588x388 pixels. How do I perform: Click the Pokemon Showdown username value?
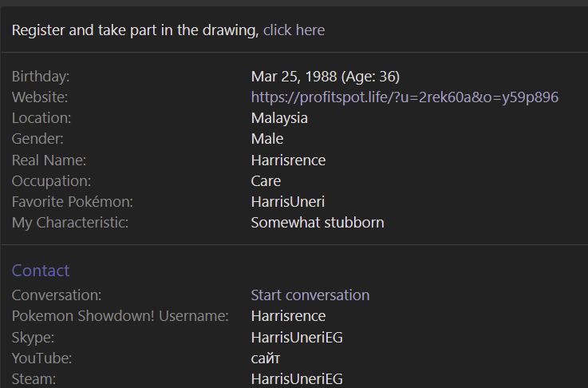coord(288,316)
